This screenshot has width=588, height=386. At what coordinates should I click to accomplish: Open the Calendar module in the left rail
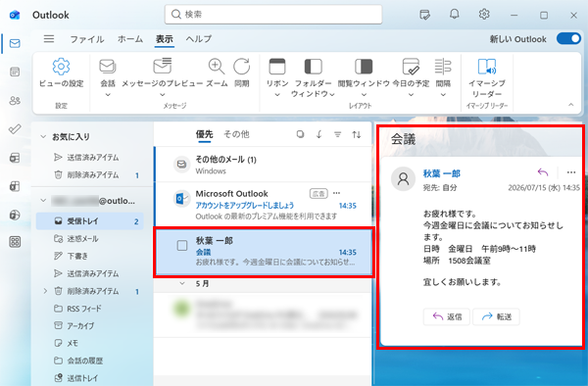(15, 72)
